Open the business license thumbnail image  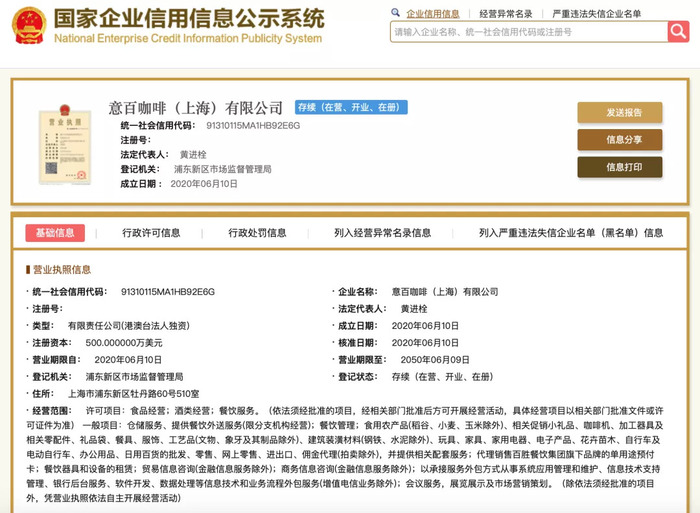(65, 144)
